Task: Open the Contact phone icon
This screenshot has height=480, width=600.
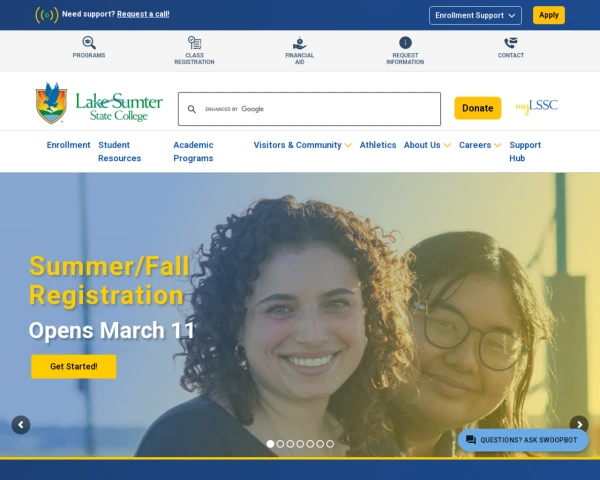Action: [511, 42]
